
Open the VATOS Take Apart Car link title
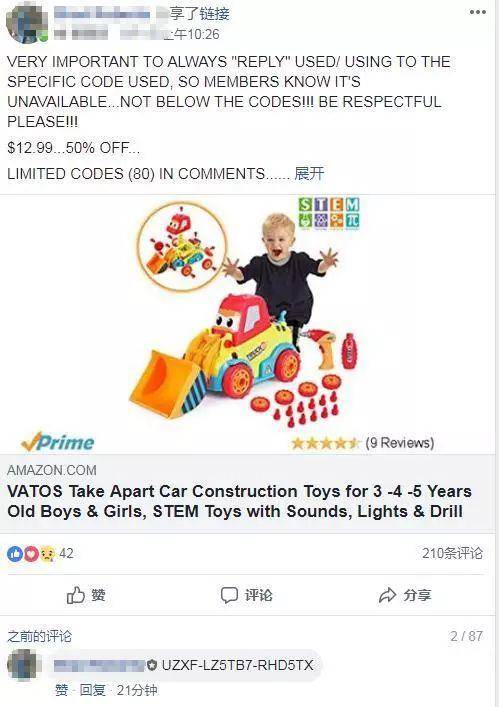click(x=239, y=501)
